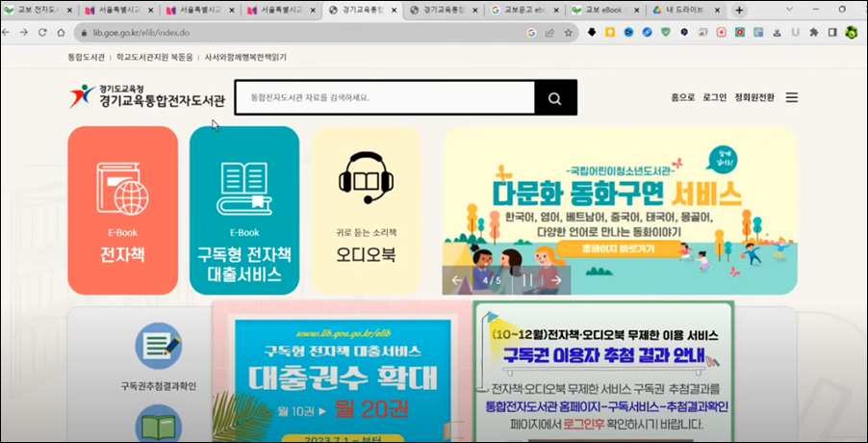Click the 홈페이지 바로가기 banner button
Viewport: 868px width, 443px height.
tap(619, 248)
